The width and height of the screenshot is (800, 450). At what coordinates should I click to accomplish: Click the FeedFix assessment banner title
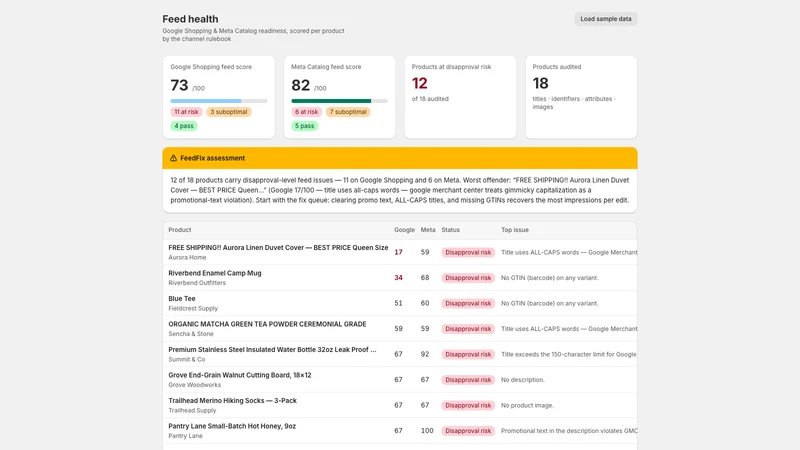pos(212,158)
